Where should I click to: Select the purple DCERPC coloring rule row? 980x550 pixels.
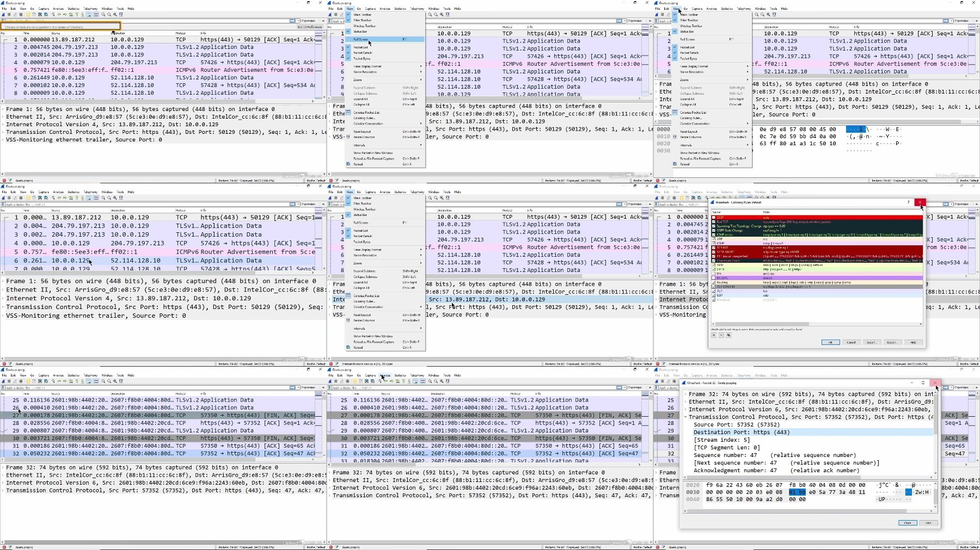tap(817, 278)
